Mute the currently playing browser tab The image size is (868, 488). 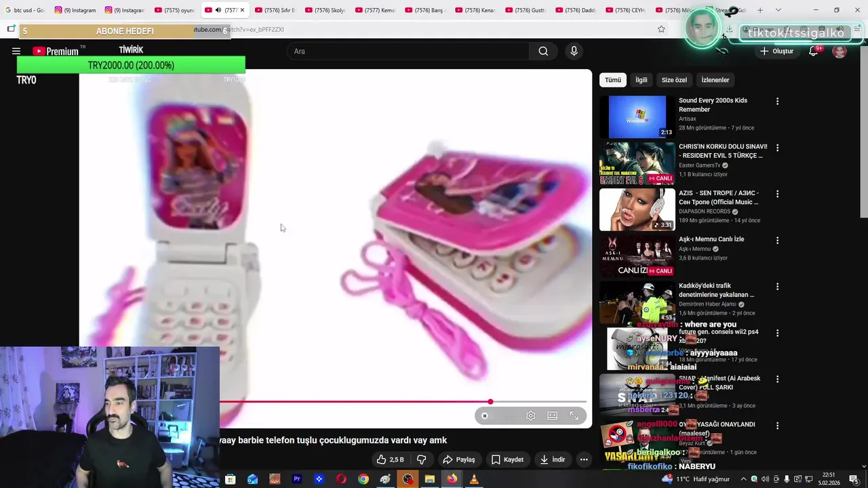coord(218,10)
